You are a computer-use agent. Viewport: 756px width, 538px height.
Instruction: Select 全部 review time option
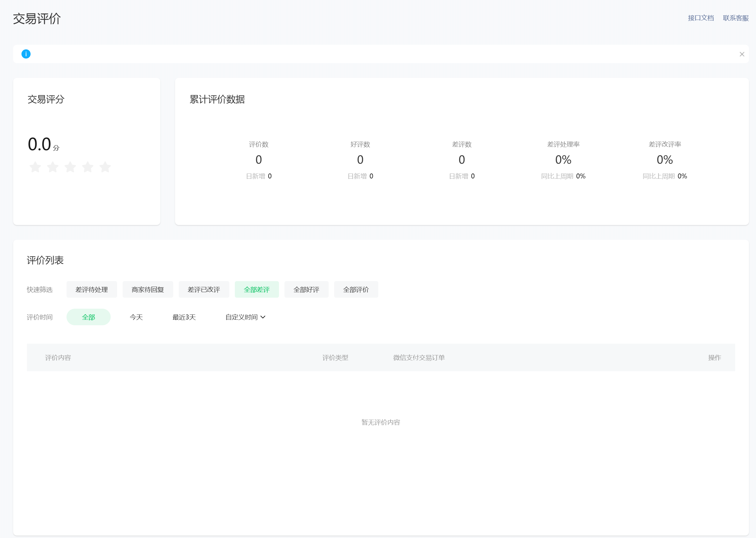coord(89,317)
